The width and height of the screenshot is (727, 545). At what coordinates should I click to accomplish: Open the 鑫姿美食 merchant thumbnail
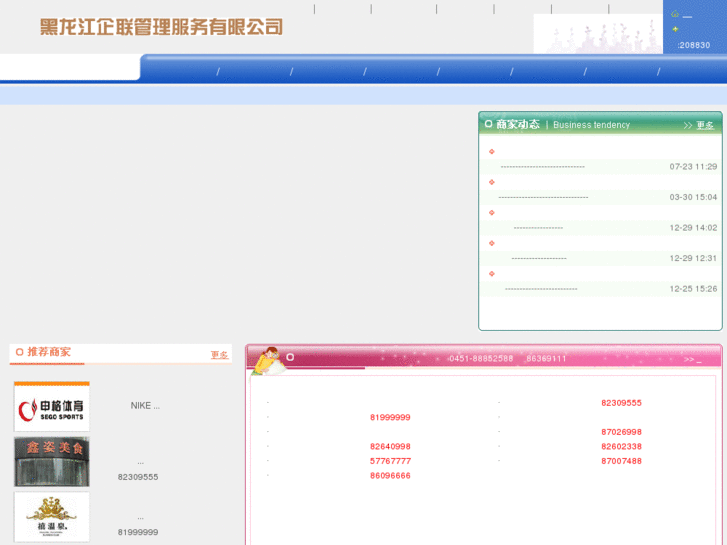(51, 462)
